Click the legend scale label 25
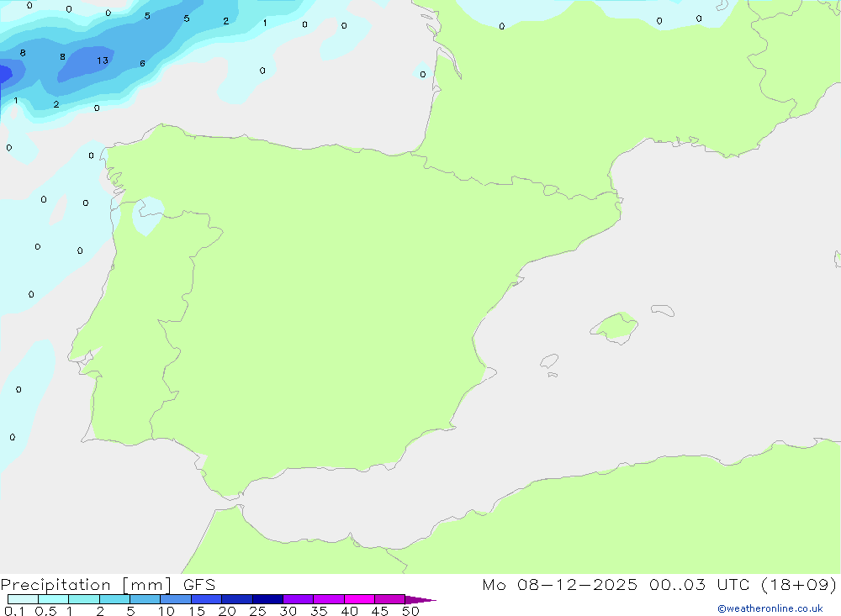This screenshot has height=616, width=841. (x=257, y=611)
